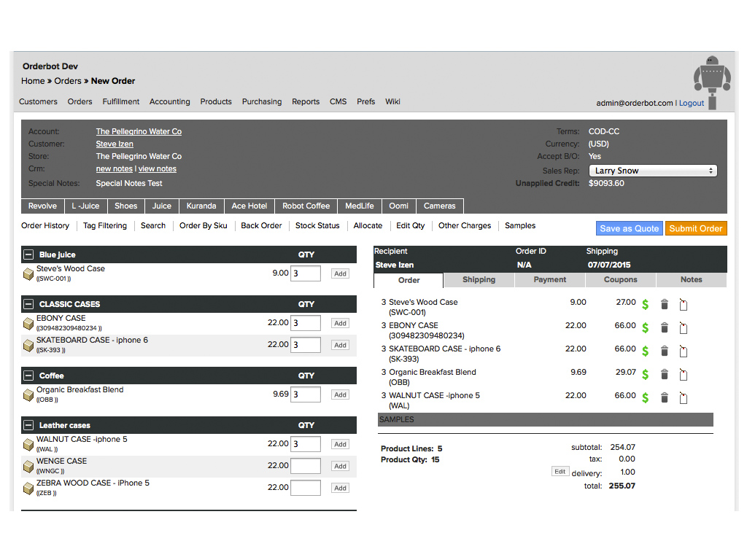
Task: Collapse the CLASSIC CASES category
Action: pos(28,304)
